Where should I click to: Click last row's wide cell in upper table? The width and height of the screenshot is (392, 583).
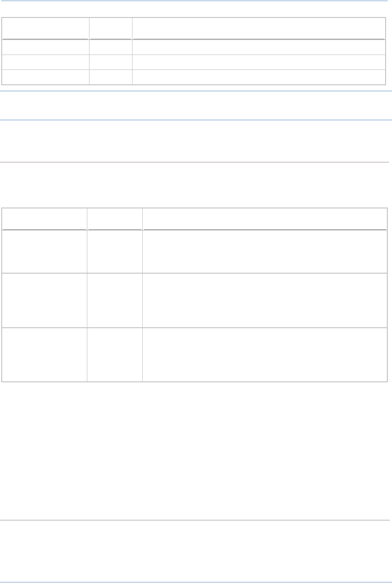tap(259, 77)
